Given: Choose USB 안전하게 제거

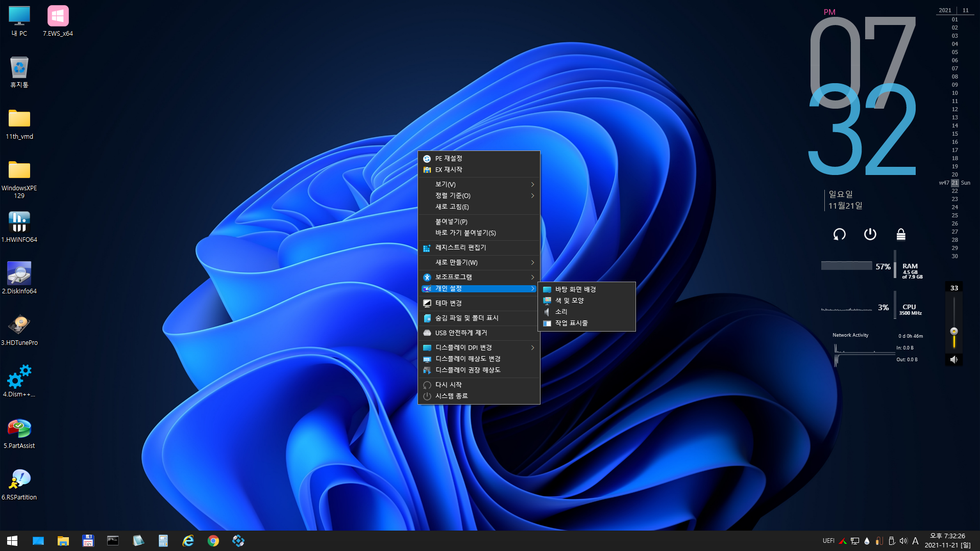Looking at the screenshot, I should [x=479, y=333].
